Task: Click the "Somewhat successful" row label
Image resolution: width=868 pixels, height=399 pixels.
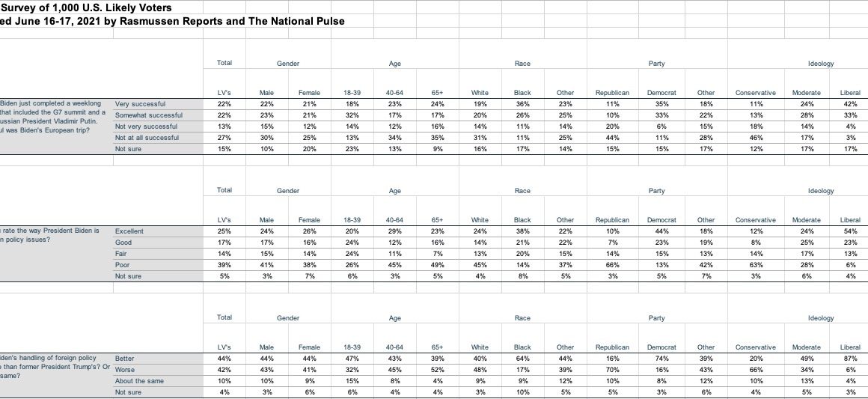Action: pyautogui.click(x=149, y=115)
